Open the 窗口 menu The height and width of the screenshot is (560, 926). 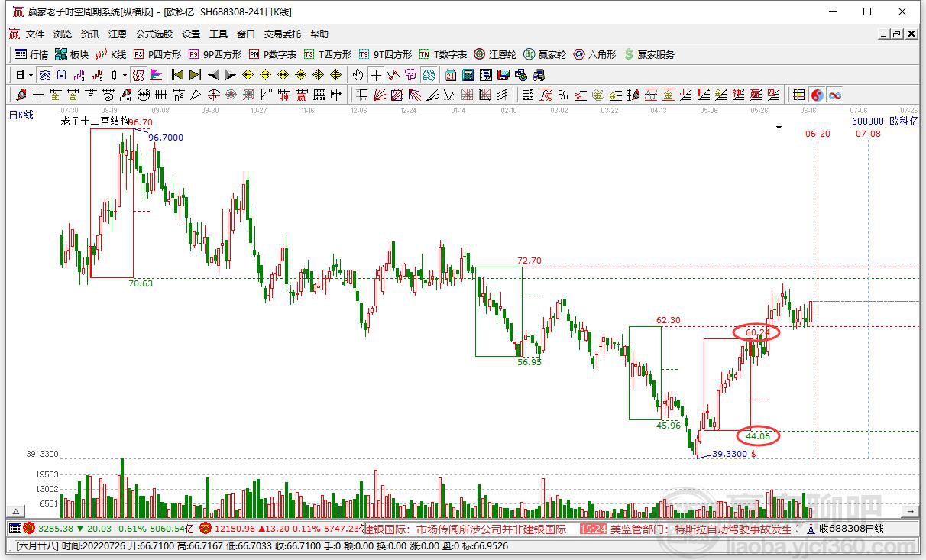tap(246, 34)
